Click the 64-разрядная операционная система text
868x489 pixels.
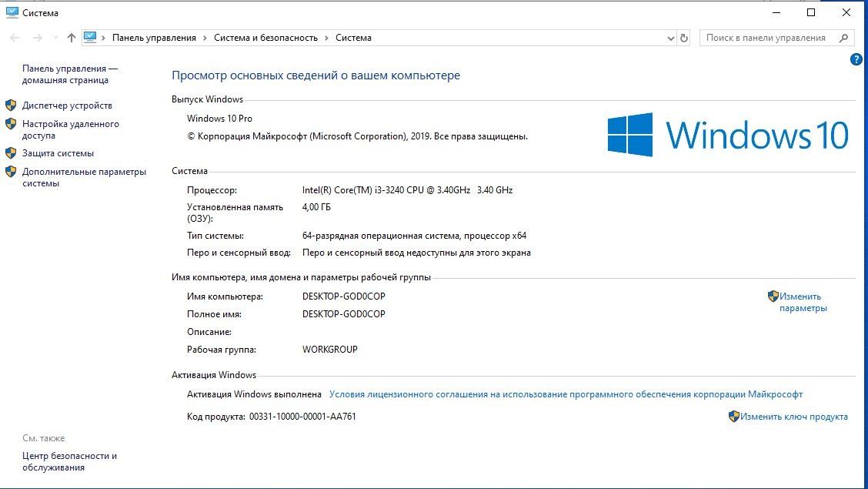coord(414,236)
